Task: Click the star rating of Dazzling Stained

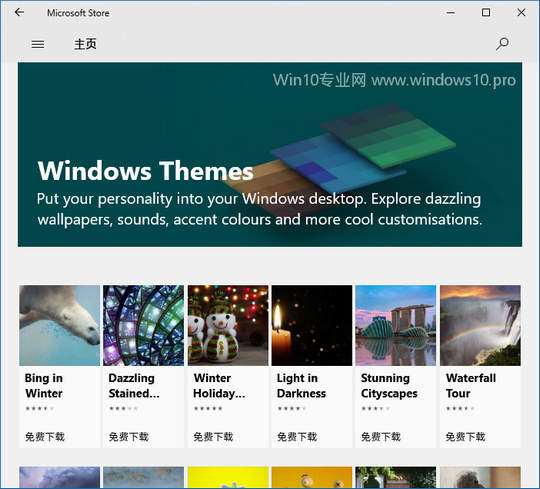Action: [x=123, y=409]
